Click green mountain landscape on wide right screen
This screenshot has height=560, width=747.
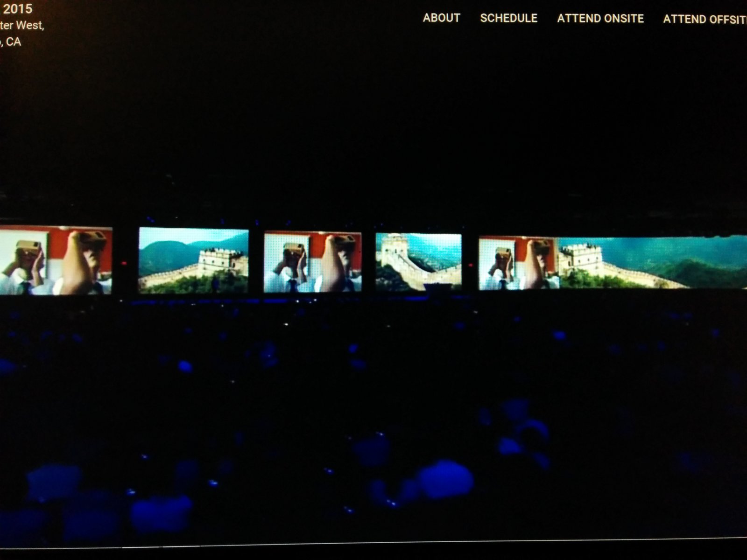[691, 268]
